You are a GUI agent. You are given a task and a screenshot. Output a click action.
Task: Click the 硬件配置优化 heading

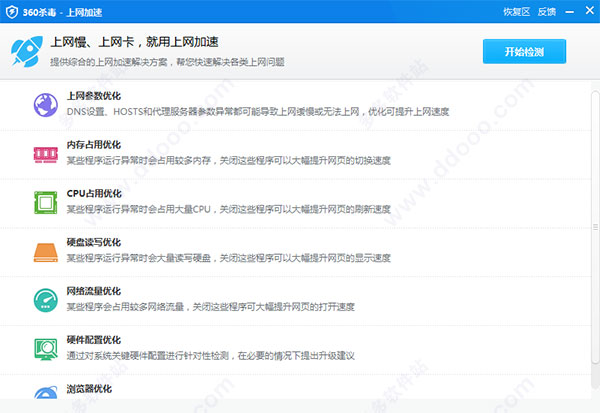pos(94,340)
